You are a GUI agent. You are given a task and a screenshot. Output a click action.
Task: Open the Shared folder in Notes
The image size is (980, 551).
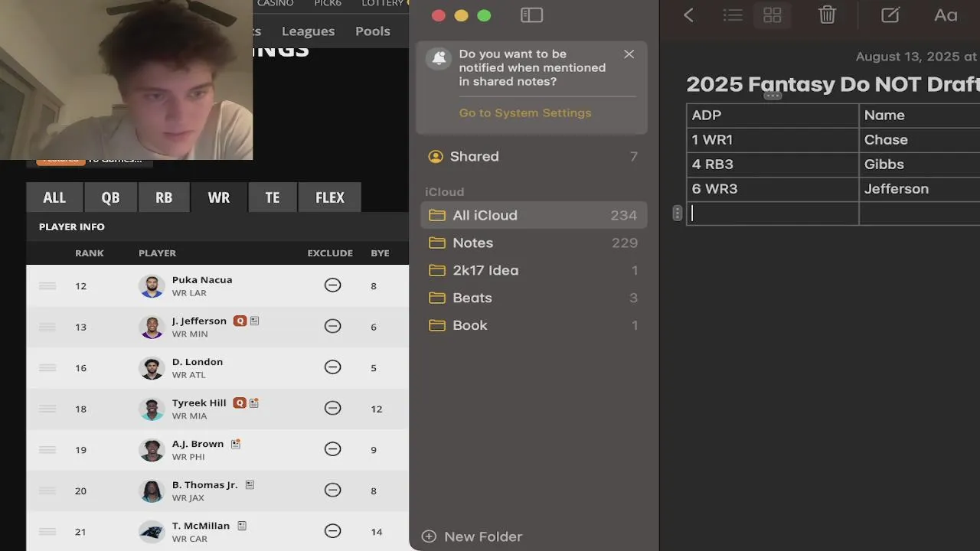[534, 156]
